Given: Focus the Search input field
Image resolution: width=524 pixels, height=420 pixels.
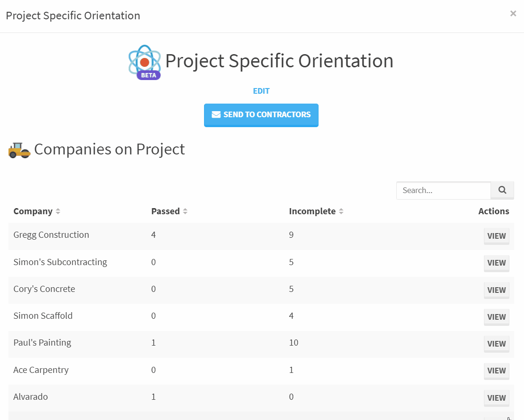Looking at the screenshot, I should pos(443,190).
